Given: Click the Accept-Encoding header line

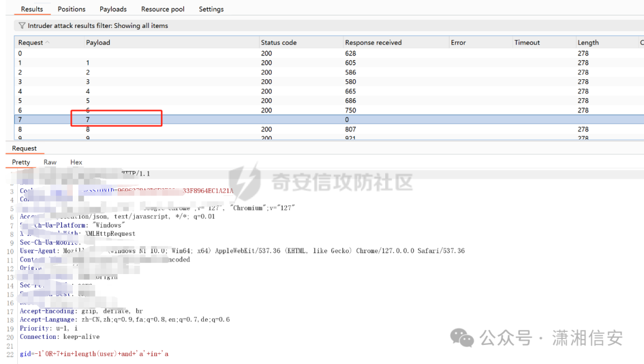Looking at the screenshot, I should [x=81, y=311].
